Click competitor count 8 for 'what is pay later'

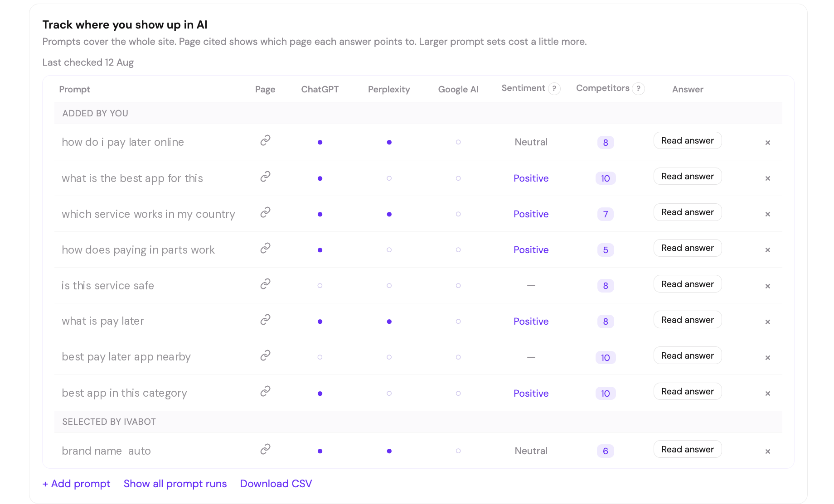tap(606, 322)
